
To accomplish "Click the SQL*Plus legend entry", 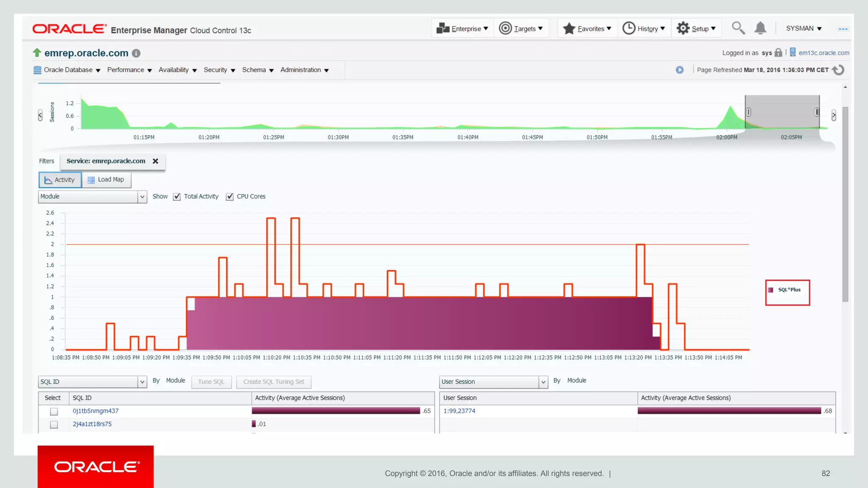I will coord(788,290).
